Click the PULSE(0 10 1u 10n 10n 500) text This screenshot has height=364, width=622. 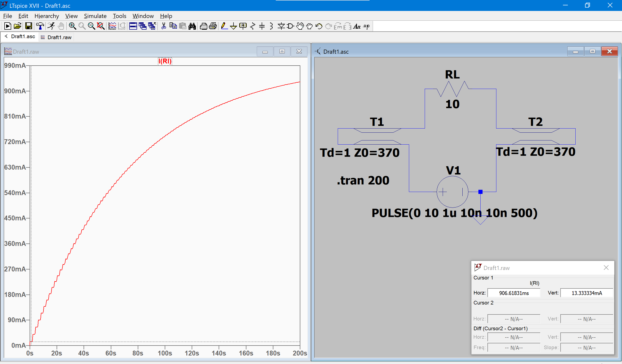(454, 213)
